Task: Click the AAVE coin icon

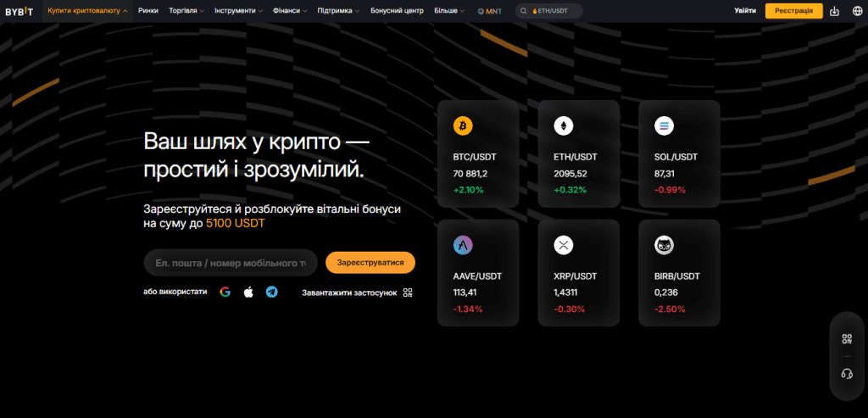Action: coord(463,245)
